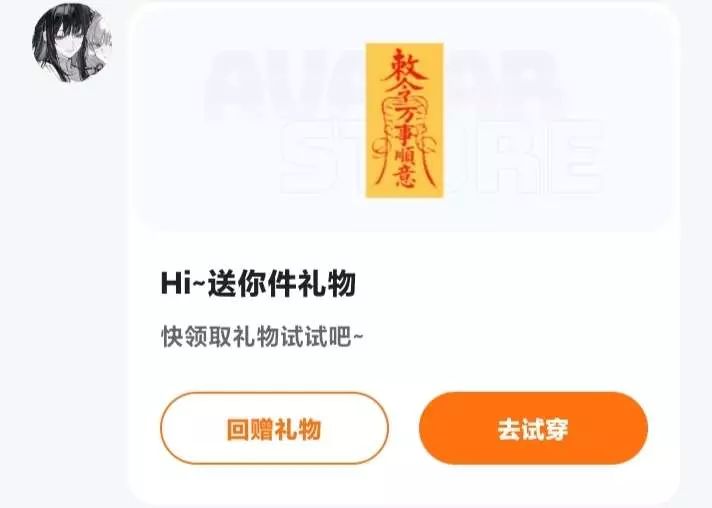This screenshot has width=712, height=508.
Task: Select the Hi~送你件礼物 title text
Action: 258,283
